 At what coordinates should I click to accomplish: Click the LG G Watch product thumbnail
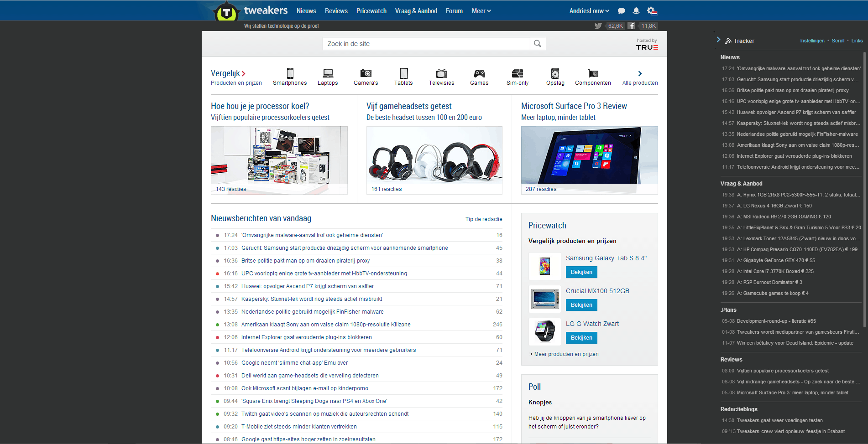[545, 331]
